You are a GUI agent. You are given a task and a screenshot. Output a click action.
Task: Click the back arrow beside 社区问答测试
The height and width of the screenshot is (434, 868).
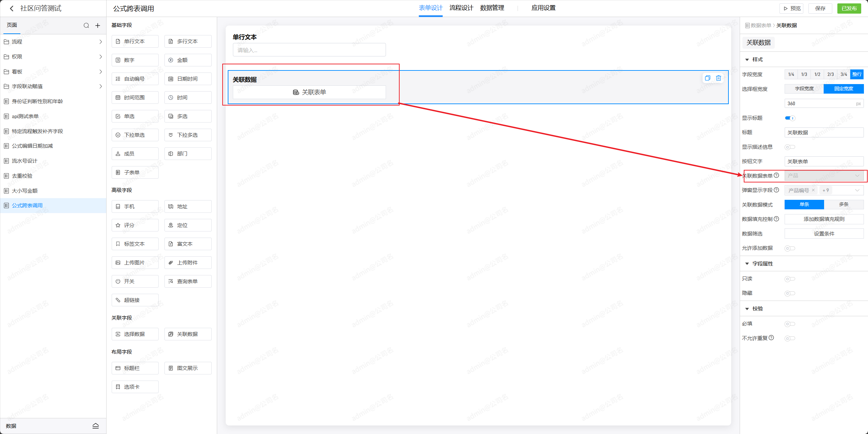pos(12,9)
